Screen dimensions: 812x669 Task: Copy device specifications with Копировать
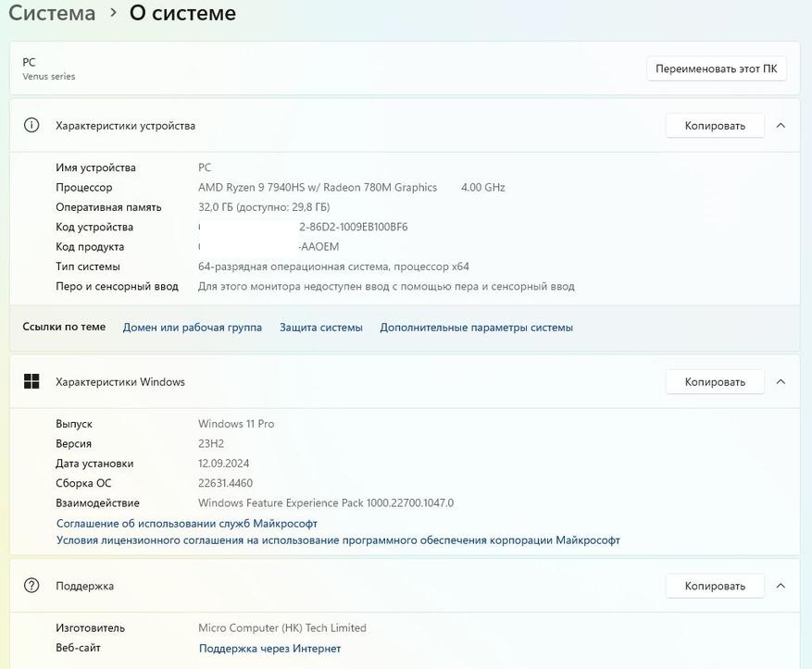[714, 125]
